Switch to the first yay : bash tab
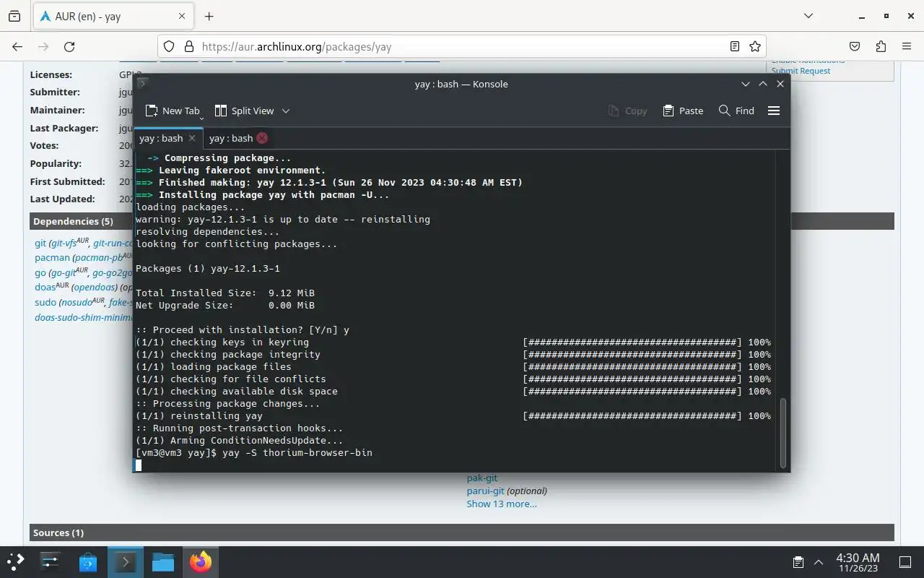924x578 pixels. 161,138
